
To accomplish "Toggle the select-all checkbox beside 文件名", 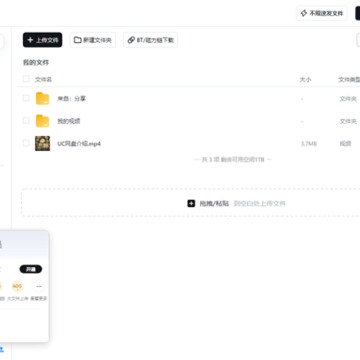I will pyautogui.click(x=26, y=79).
